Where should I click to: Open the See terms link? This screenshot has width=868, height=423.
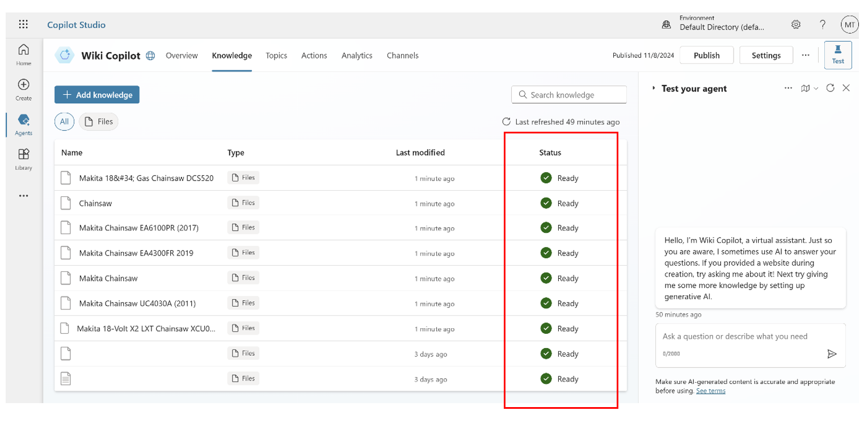pyautogui.click(x=710, y=391)
